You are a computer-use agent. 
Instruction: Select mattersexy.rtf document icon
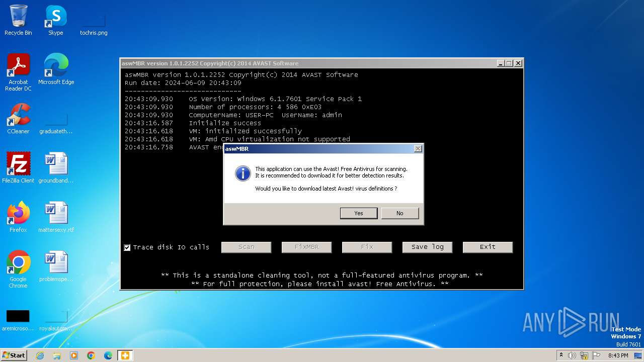[x=56, y=217]
